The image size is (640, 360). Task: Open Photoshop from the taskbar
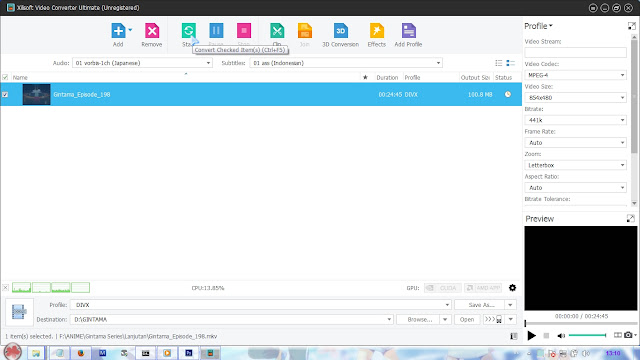189,353
